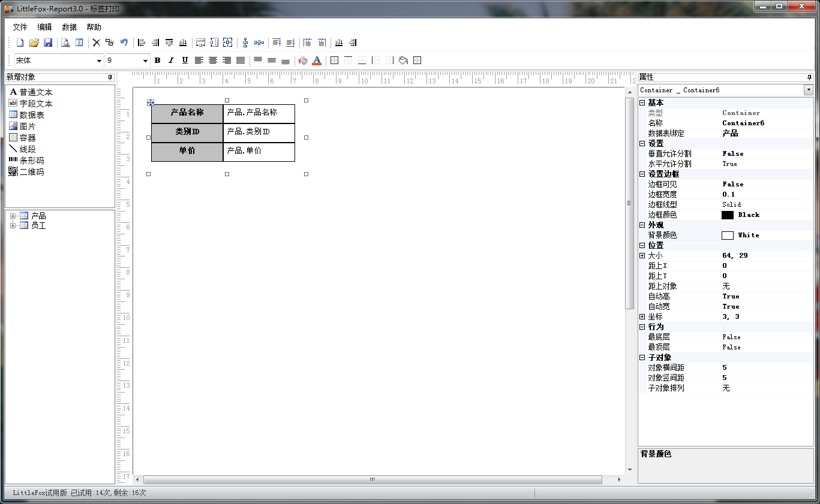
Task: Click the black 边框颜色 color swatch
Action: coord(728,215)
